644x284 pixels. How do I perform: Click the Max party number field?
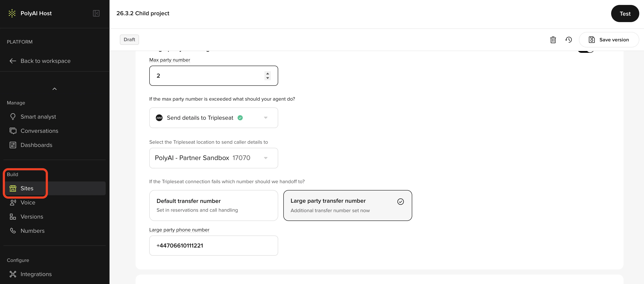[214, 76]
